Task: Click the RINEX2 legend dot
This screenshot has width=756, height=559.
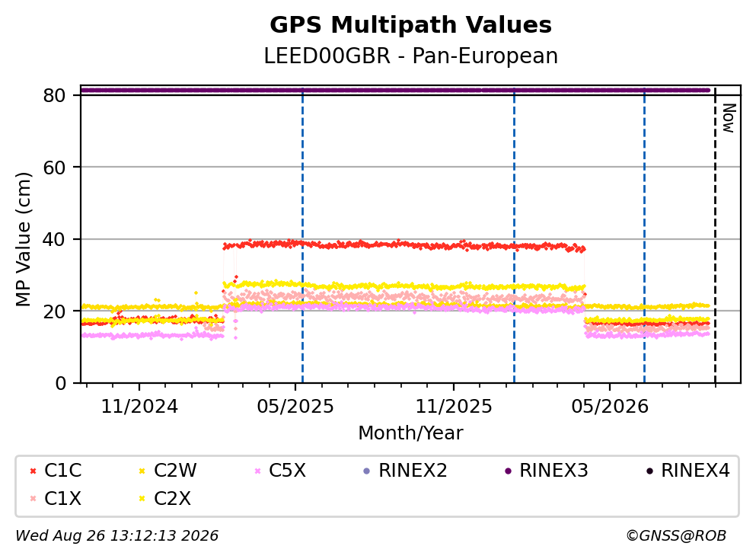Action: (366, 471)
